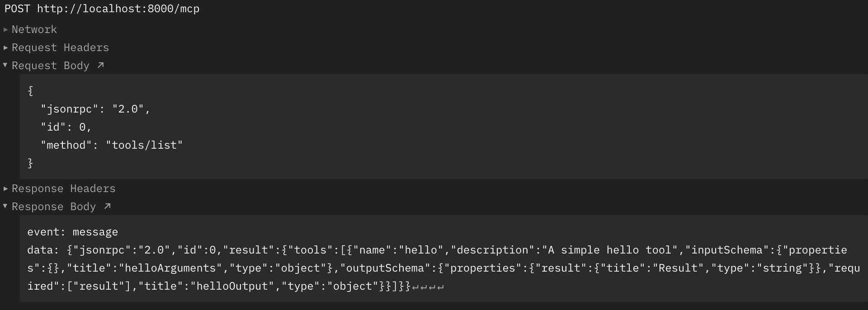Image resolution: width=868 pixels, height=310 pixels.
Task: Expand the Response Headers disclosure triangle
Action: point(5,188)
